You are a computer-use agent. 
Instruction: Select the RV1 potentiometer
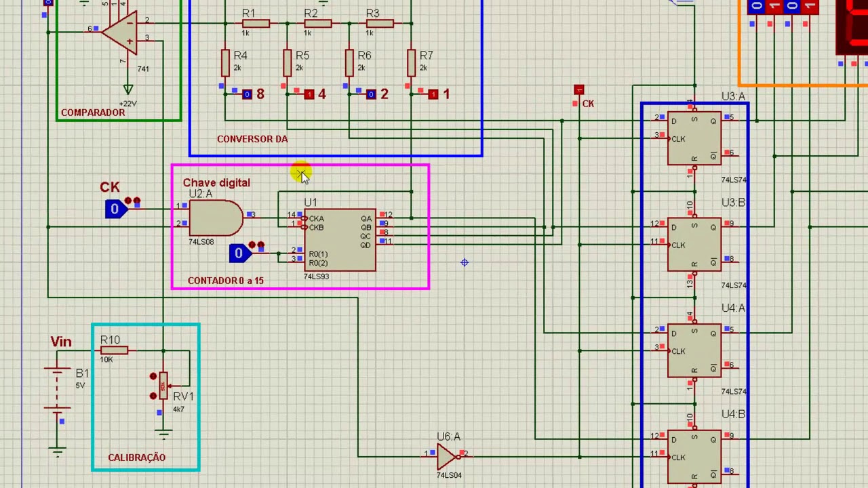163,386
